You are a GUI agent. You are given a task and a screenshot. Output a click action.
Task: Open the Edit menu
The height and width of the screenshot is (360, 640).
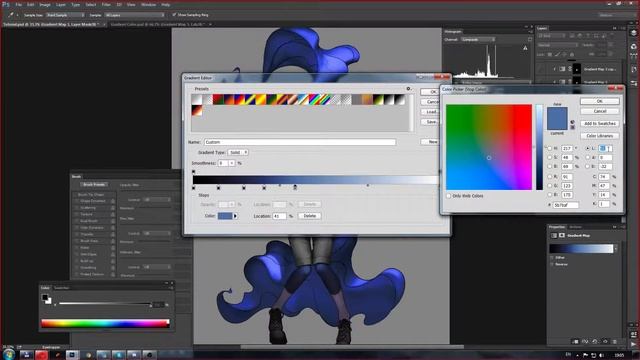[x=31, y=4]
